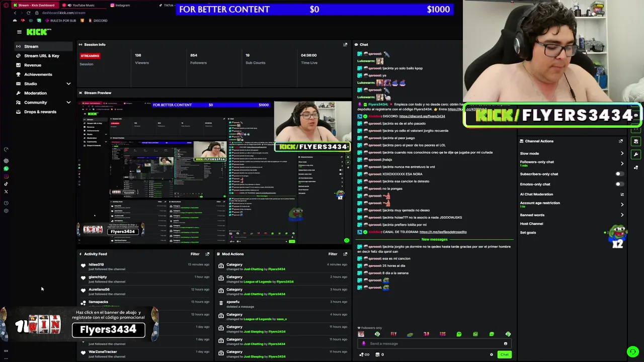
Task: Open the Activity Feed Filter
Action: tap(195, 254)
